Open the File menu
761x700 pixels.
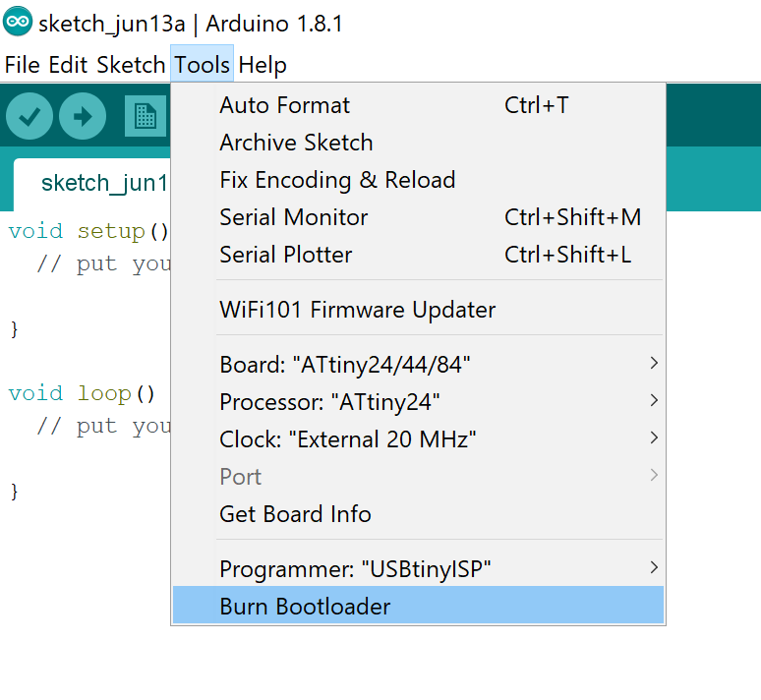(x=22, y=66)
